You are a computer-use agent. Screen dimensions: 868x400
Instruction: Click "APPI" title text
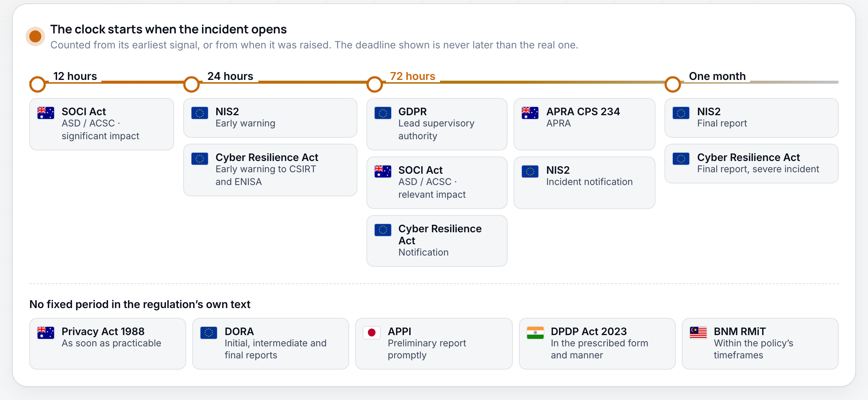399,331
